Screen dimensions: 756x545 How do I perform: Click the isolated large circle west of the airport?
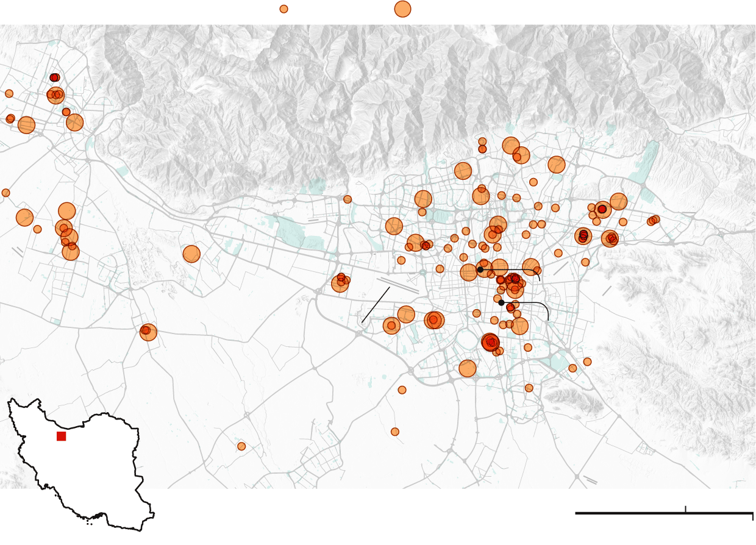click(191, 254)
